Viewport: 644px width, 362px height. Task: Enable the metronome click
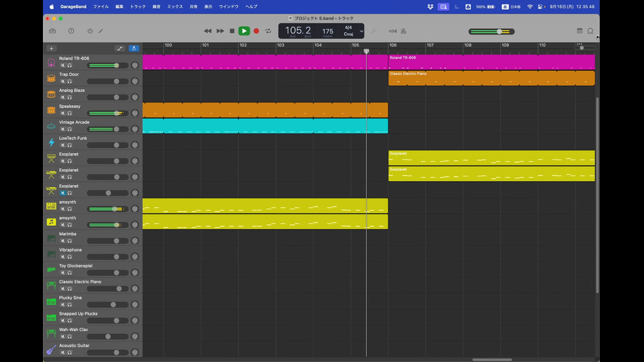[x=402, y=31]
